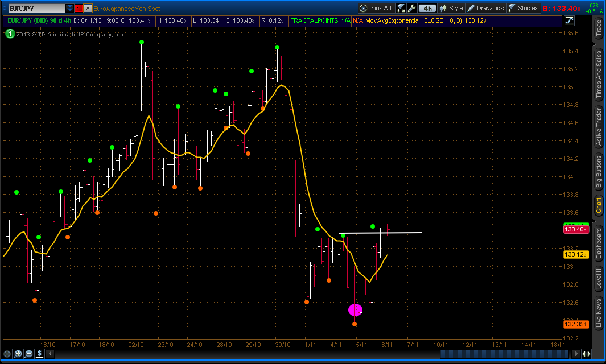Click the green info icon on chart
The width and height of the screenshot is (606, 364).
coord(10,34)
